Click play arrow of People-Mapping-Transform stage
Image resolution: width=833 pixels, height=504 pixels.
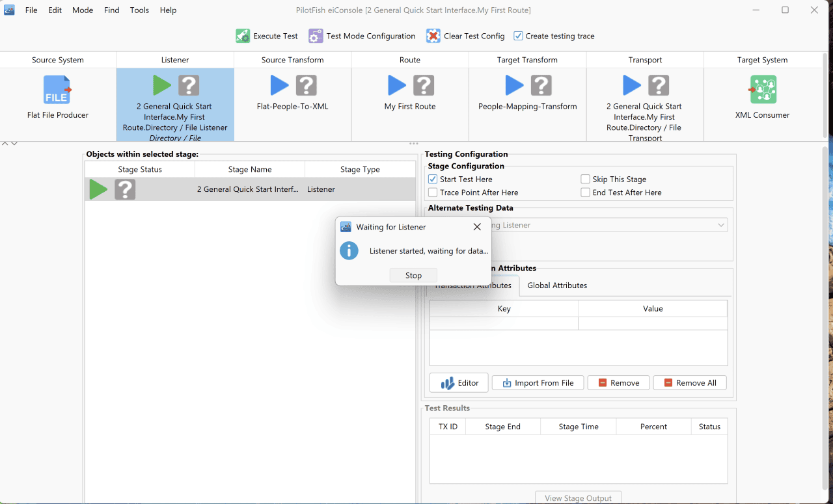[x=515, y=85]
